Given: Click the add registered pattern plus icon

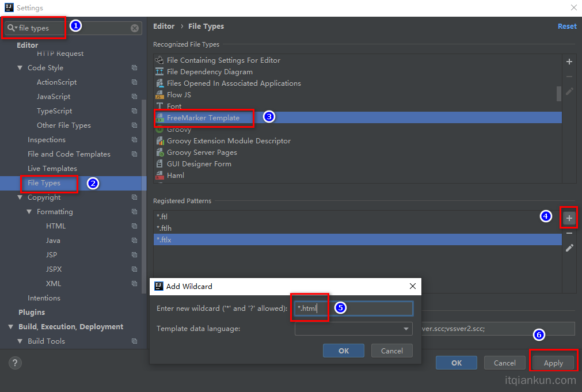Looking at the screenshot, I should point(569,218).
